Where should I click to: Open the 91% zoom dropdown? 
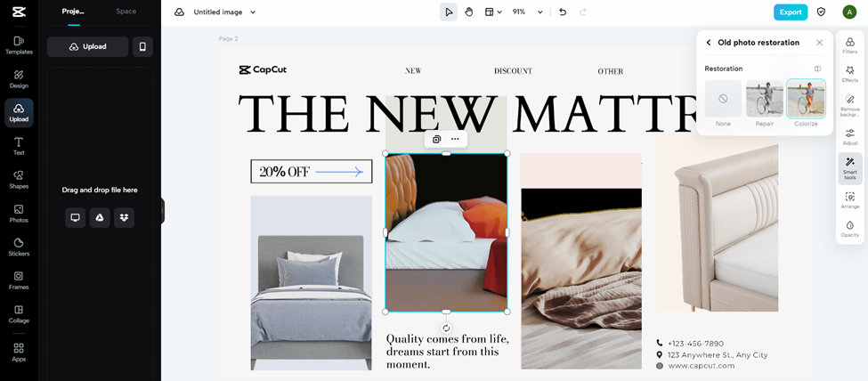pos(527,12)
